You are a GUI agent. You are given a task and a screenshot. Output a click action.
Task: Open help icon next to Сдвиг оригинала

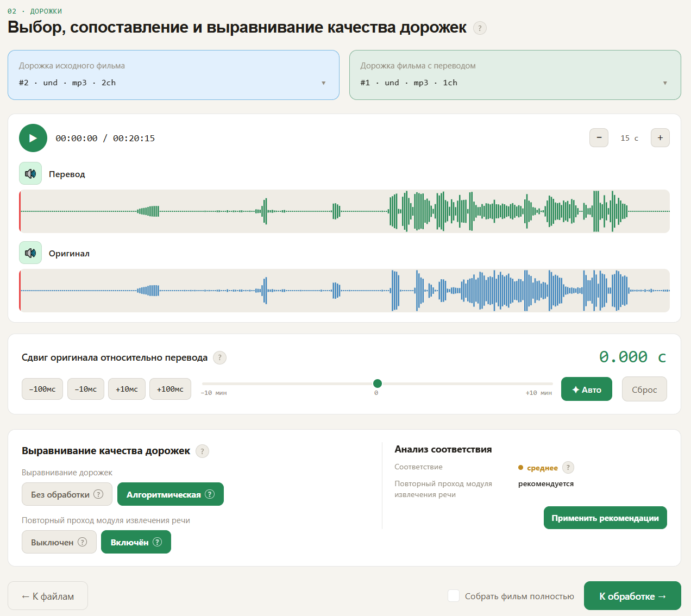219,357
